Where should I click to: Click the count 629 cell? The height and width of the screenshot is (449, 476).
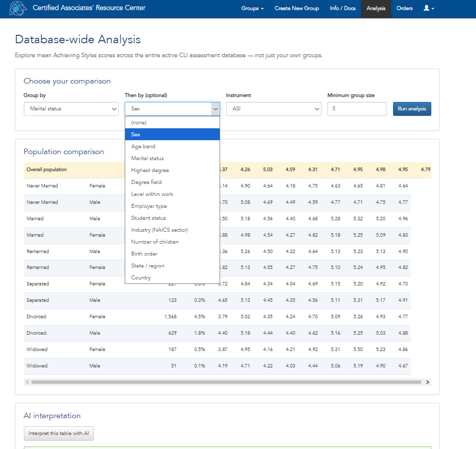coord(172,333)
